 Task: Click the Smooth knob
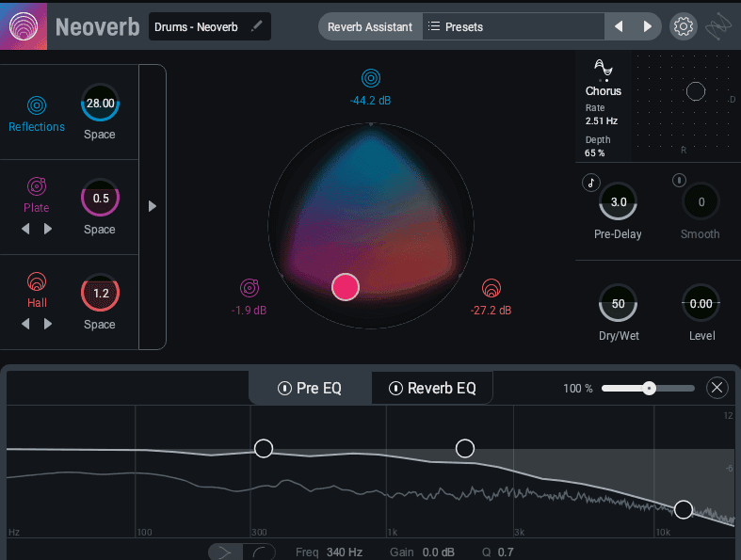(x=701, y=201)
